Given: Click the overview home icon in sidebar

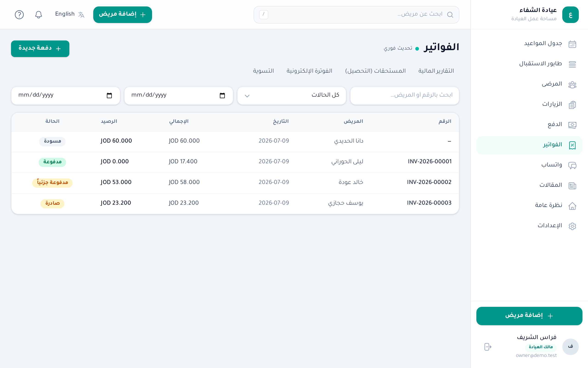Looking at the screenshot, I should click(x=572, y=206).
